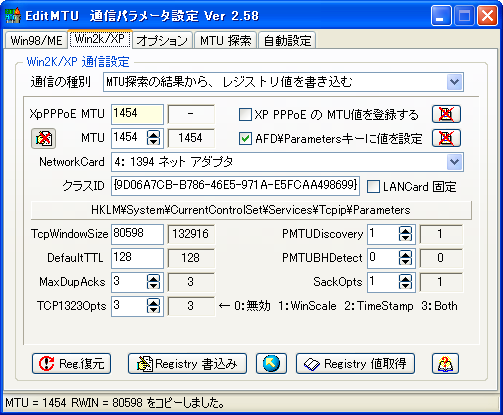The width and height of the screenshot is (503, 415).
Task: Click the クラスID text field
Action: (x=235, y=186)
